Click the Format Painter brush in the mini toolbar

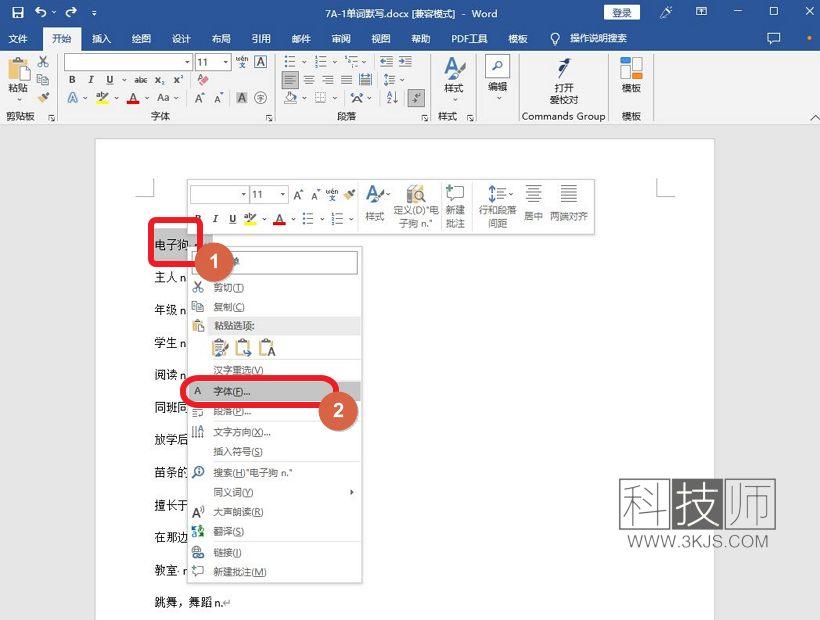point(350,194)
